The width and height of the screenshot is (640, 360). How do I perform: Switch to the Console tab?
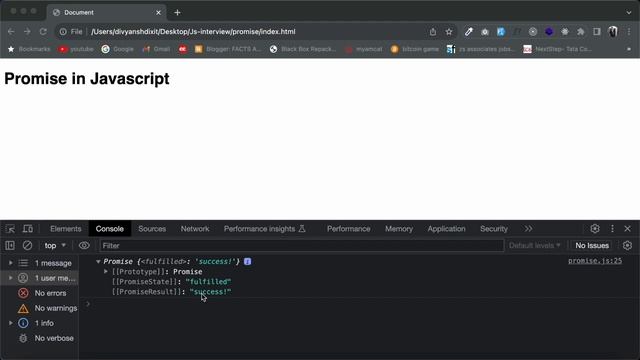[110, 229]
